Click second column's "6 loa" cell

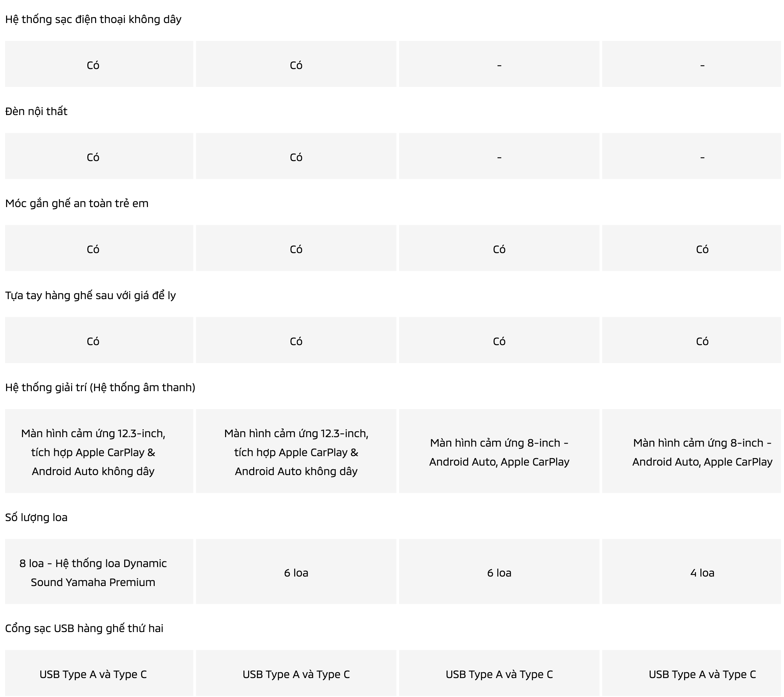pyautogui.click(x=296, y=572)
